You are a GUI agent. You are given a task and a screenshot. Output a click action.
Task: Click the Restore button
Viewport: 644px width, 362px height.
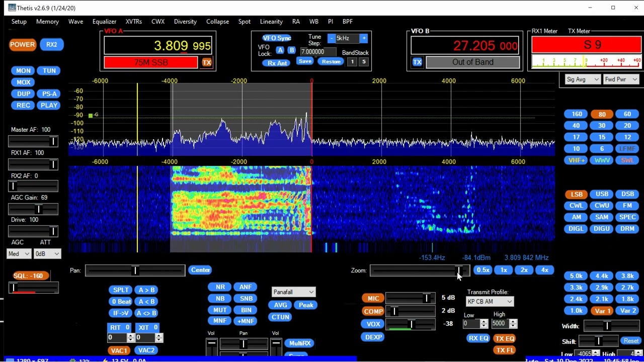(x=331, y=61)
